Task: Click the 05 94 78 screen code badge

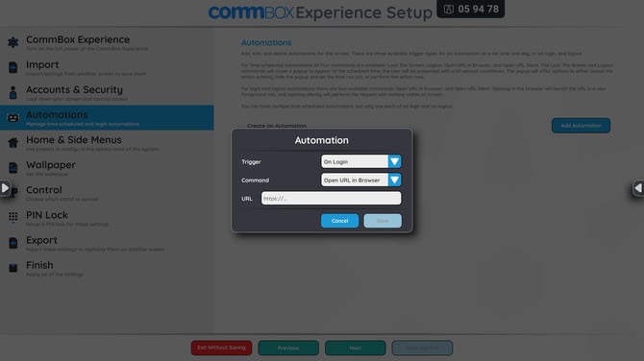Action: coord(471,9)
